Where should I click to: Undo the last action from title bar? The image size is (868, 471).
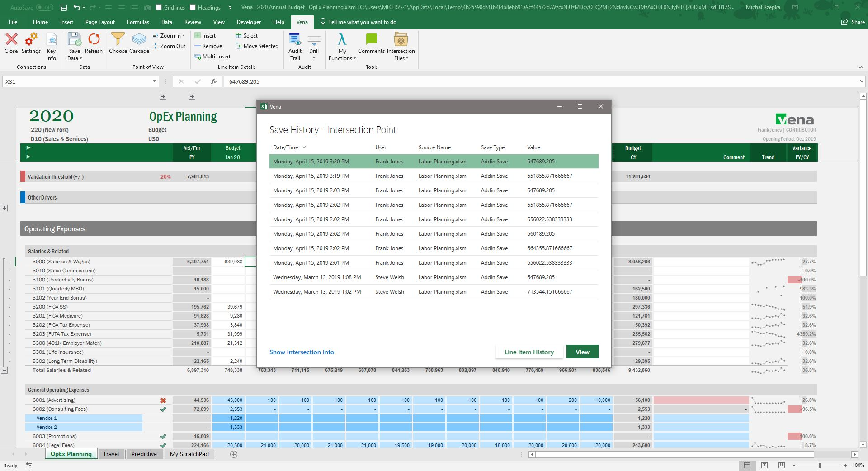coord(77,7)
